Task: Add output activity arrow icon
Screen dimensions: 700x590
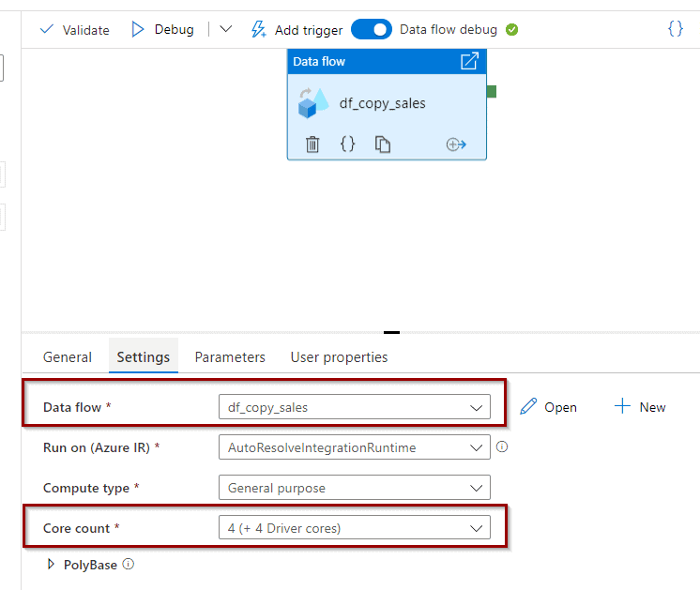Action: (x=456, y=144)
